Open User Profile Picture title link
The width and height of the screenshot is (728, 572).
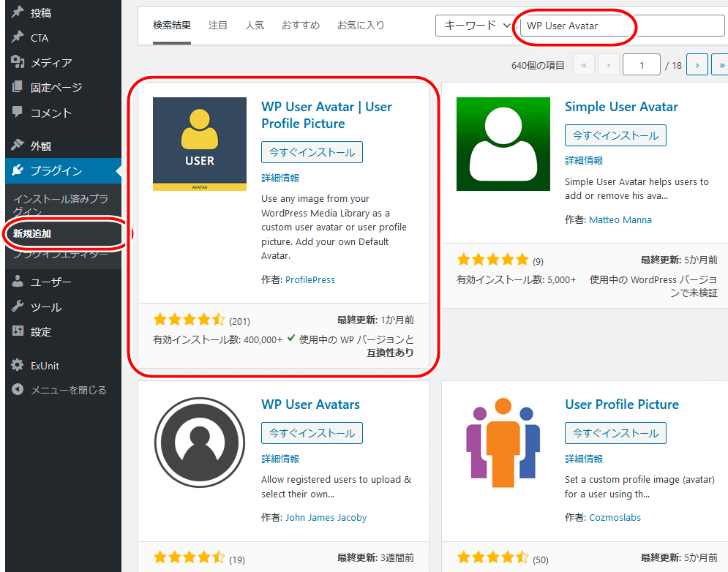[x=622, y=404]
